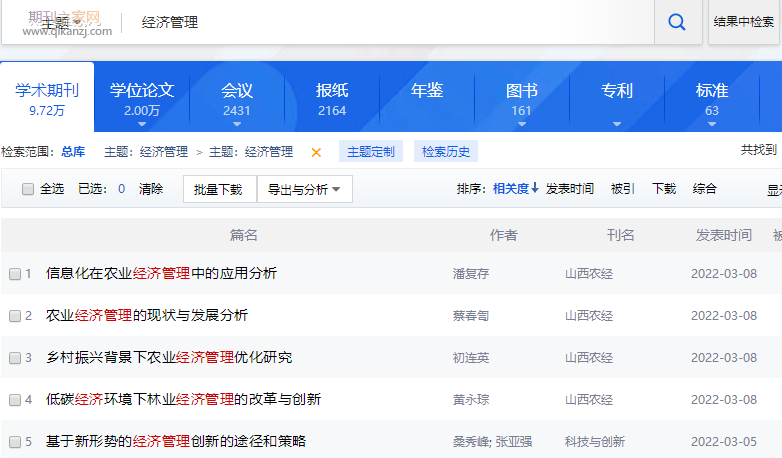Open the 主题定制 link

coord(371,152)
